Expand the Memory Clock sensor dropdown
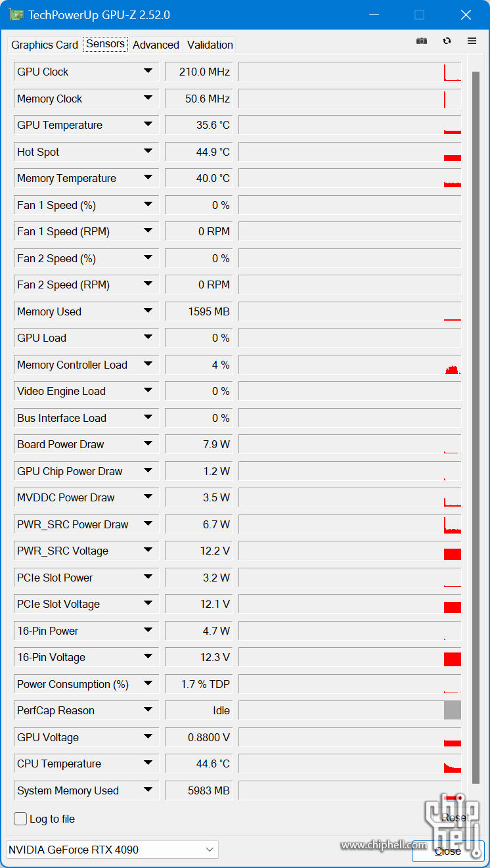The width and height of the screenshot is (490, 868). (148, 99)
